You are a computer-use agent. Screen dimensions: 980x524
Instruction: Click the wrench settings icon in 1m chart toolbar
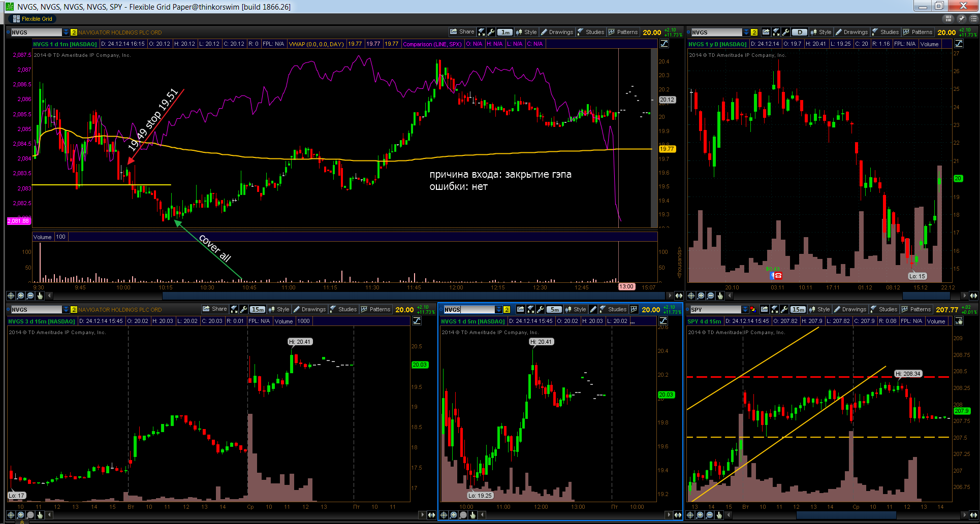pyautogui.click(x=491, y=32)
